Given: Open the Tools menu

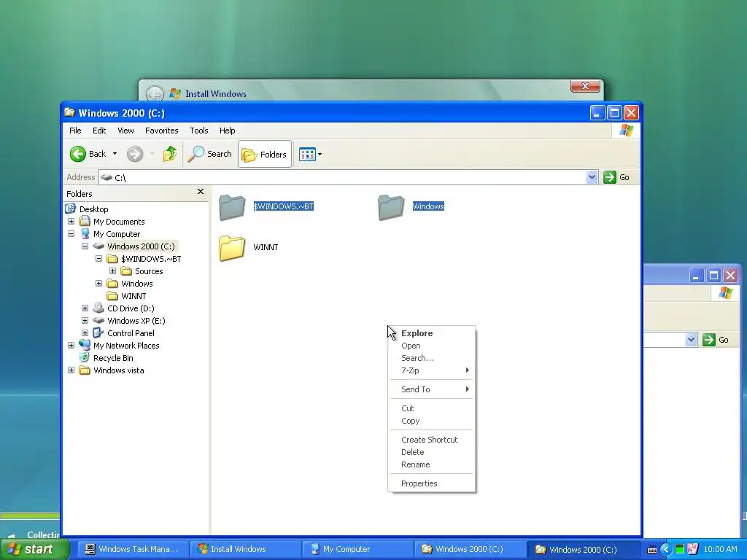Looking at the screenshot, I should 198,131.
